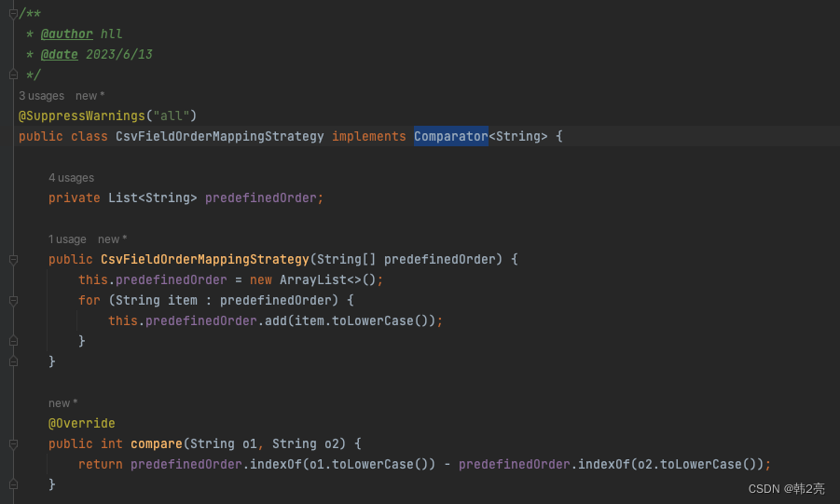Viewport: 840px width, 504px height.
Task: Collapse the for loop fold marker
Action: tap(13, 301)
